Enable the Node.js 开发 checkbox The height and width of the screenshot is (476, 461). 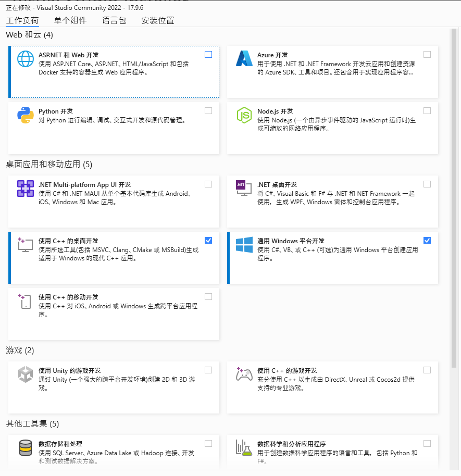(427, 111)
